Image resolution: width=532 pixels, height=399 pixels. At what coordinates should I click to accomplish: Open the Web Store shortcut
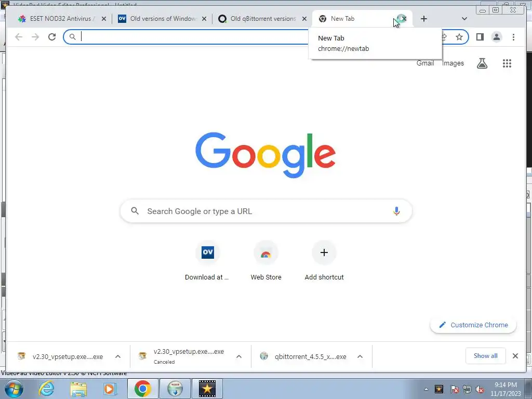[x=266, y=261]
